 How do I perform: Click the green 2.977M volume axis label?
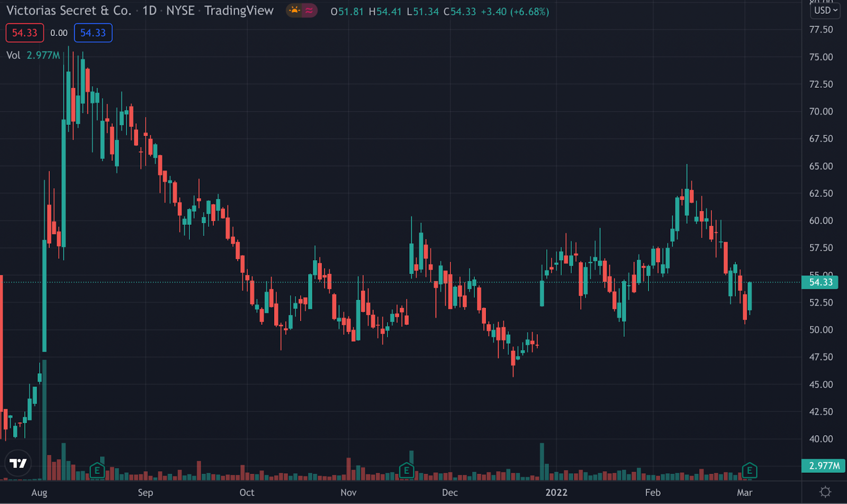click(824, 466)
